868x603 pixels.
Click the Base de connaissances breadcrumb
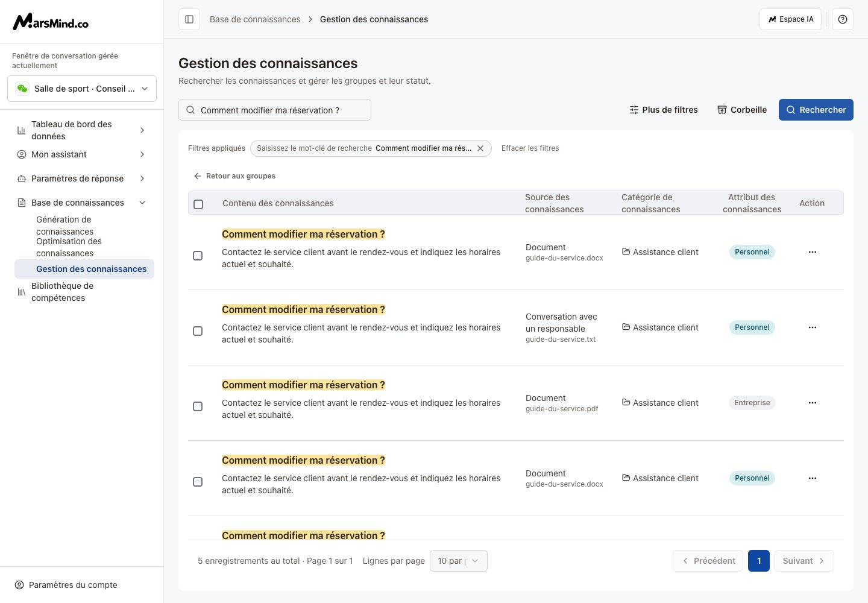tap(255, 19)
